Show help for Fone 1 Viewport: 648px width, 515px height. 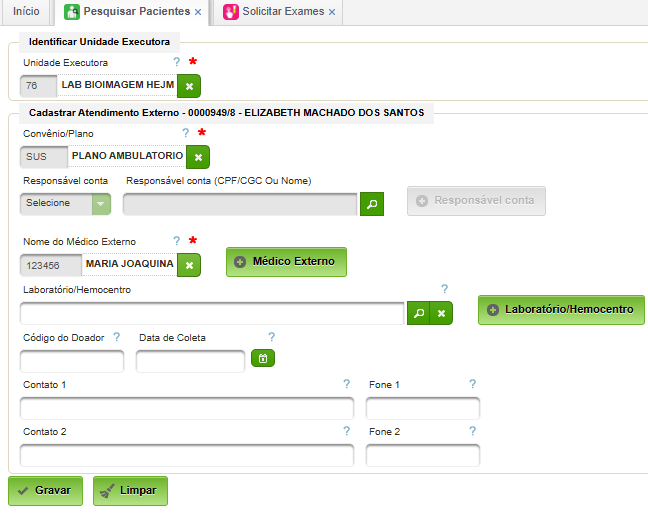472,384
